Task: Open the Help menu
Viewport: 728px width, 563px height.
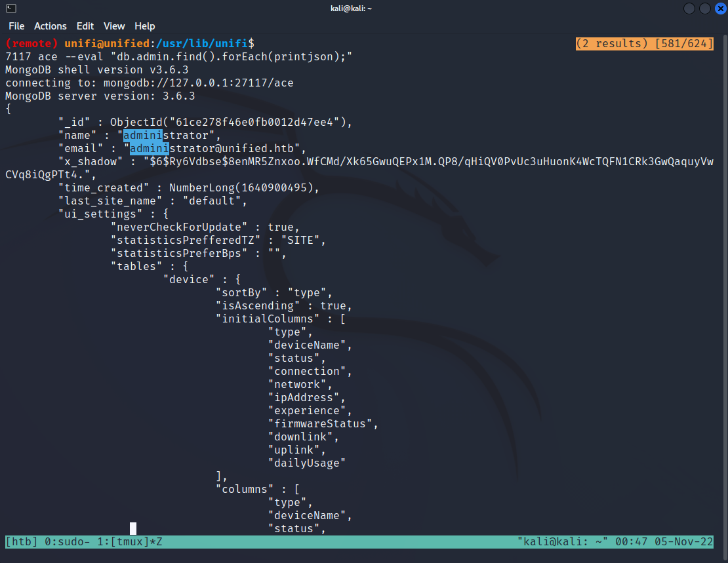Action: coord(145,26)
